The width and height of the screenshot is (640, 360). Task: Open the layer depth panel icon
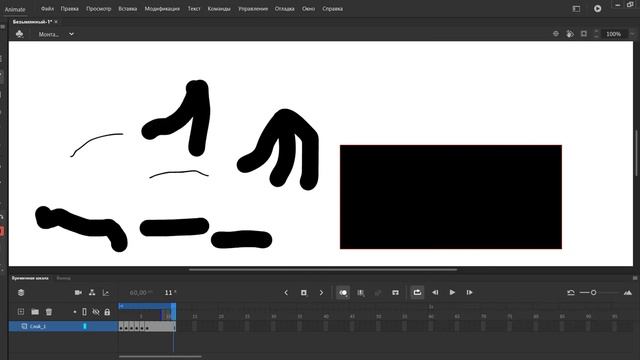pos(106,293)
